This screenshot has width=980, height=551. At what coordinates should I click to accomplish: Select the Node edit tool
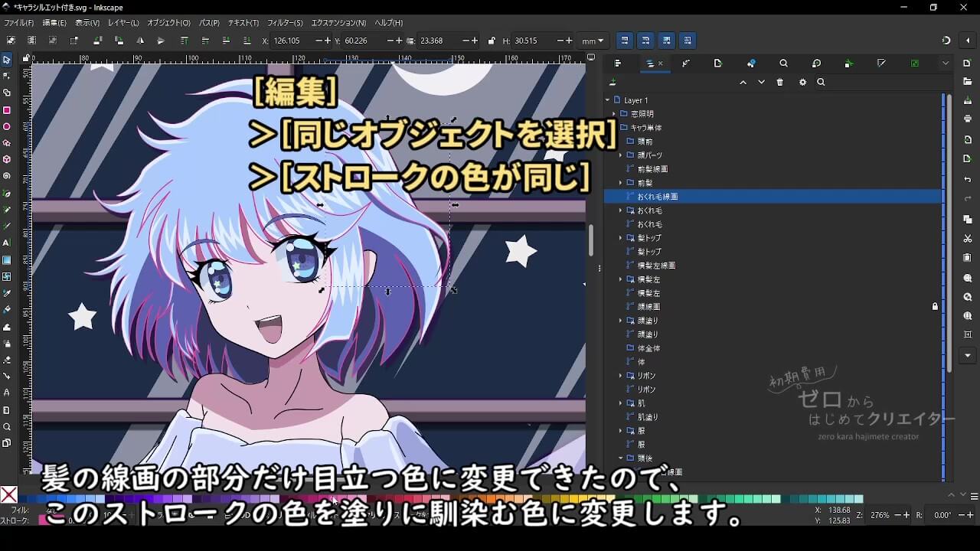pos(7,76)
